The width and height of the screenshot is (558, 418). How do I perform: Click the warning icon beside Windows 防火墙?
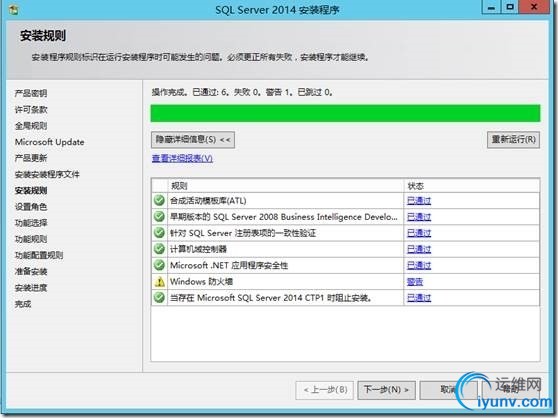point(159,281)
